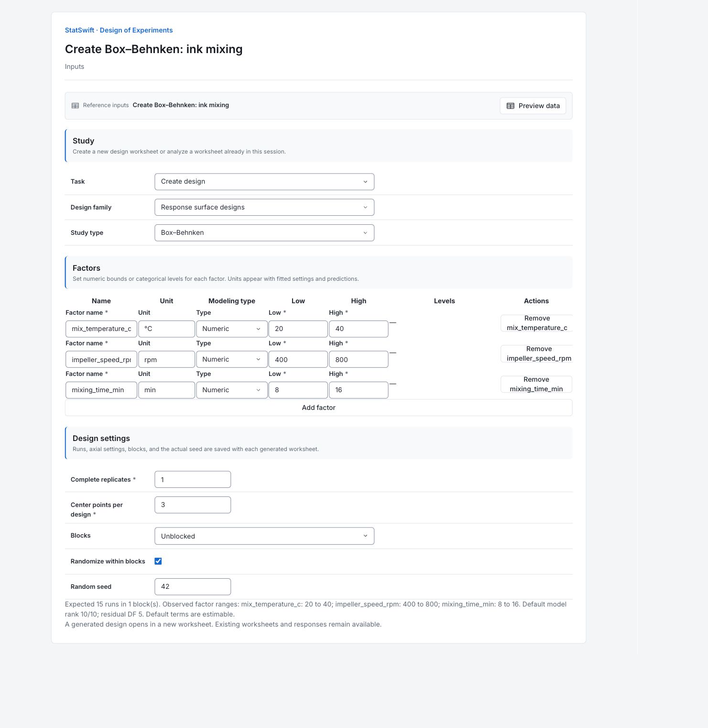
Task: Remove the impeller_speed_rpm factor
Action: tap(537, 353)
